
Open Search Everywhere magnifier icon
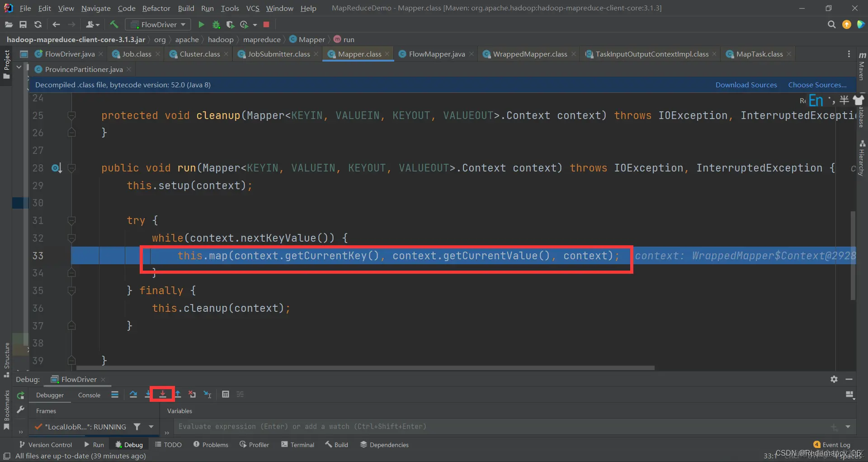pos(831,24)
